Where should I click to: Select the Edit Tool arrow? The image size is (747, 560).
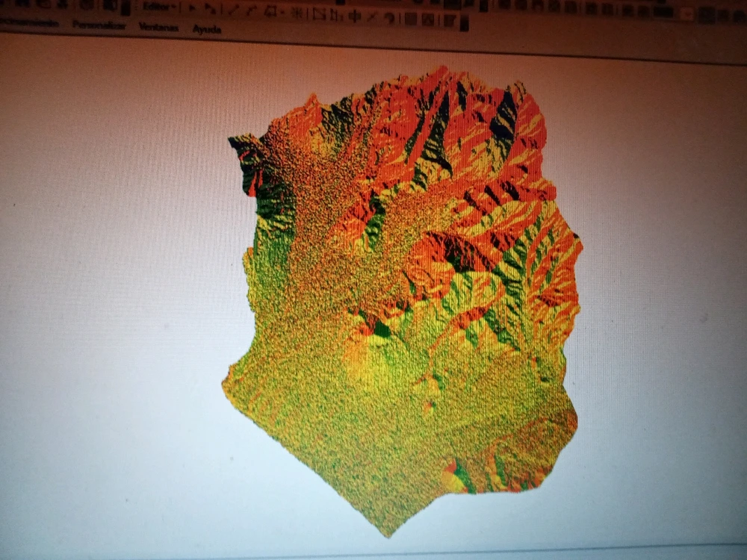tap(192, 9)
